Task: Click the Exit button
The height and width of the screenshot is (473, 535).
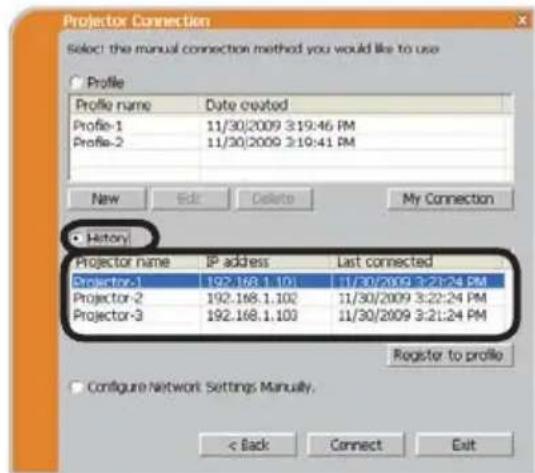Action: (x=464, y=444)
